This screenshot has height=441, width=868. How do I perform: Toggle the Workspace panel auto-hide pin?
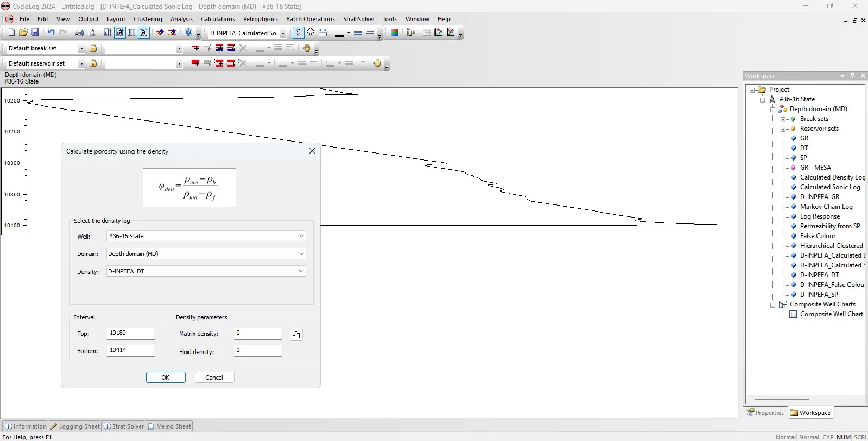click(853, 76)
